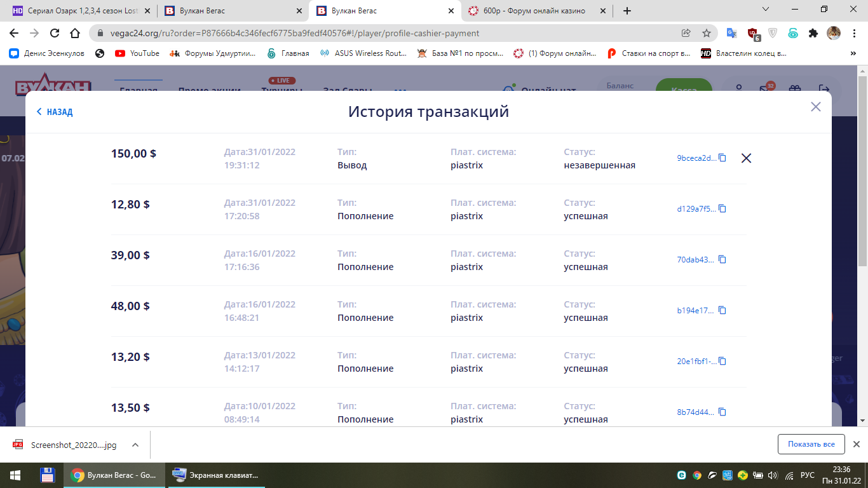The image size is (868, 488).
Task: Switch to the first Вулкан Вегас tab
Action: click(x=232, y=11)
